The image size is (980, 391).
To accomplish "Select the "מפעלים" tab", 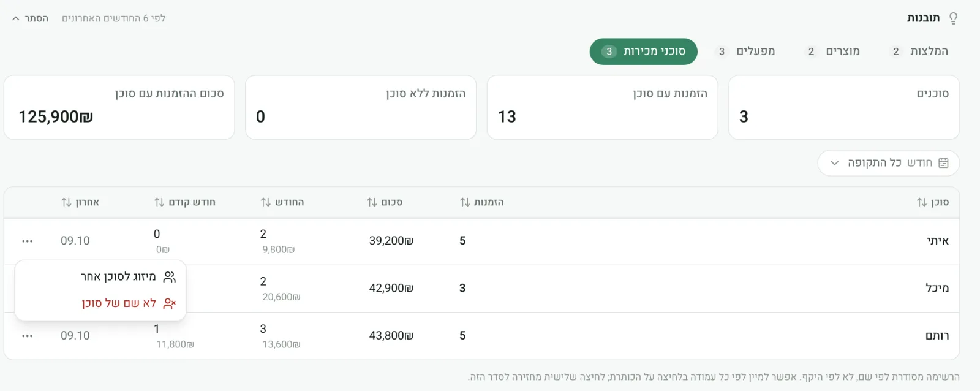I will [x=747, y=51].
